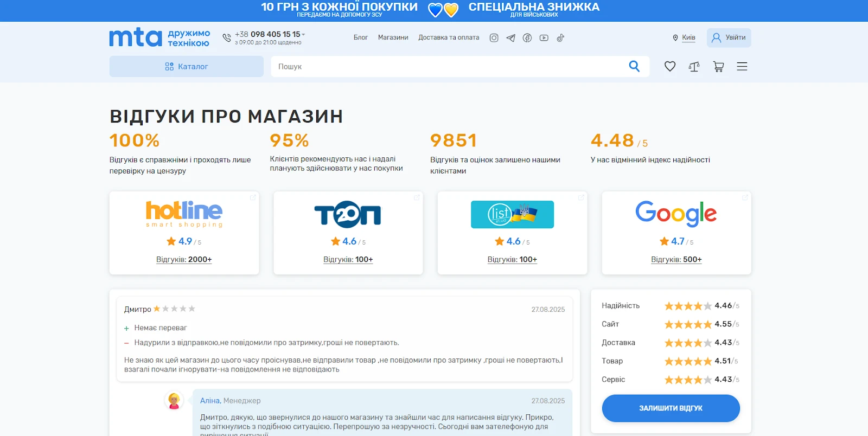
Task: Click the external link icon on list.in.ua card
Action: [x=581, y=197]
